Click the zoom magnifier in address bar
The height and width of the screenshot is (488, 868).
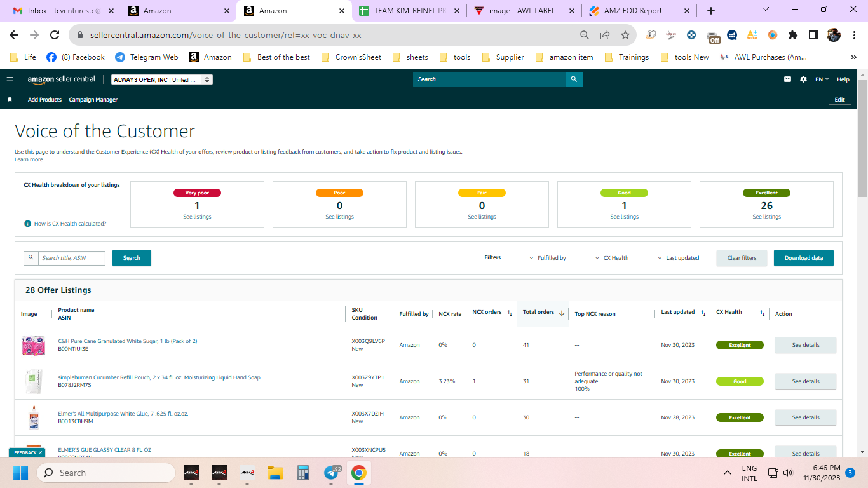585,35
